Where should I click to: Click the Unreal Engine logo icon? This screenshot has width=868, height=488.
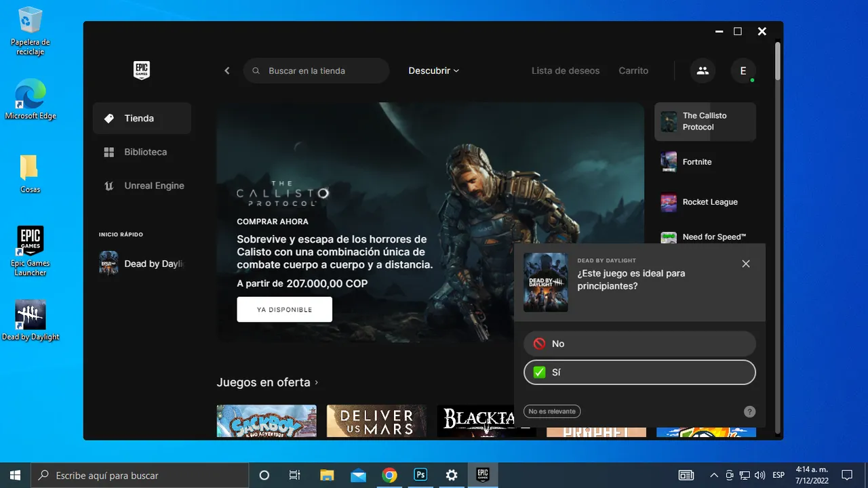[108, 186]
